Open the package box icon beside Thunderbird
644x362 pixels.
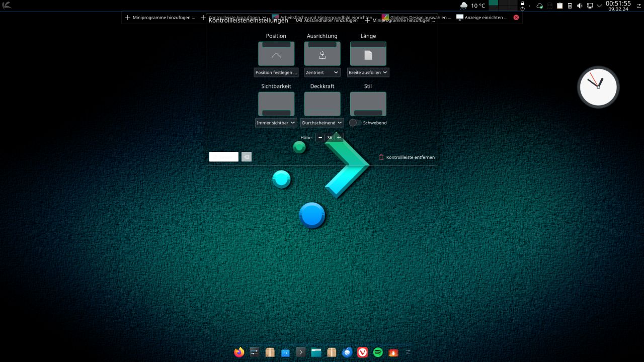(x=332, y=352)
